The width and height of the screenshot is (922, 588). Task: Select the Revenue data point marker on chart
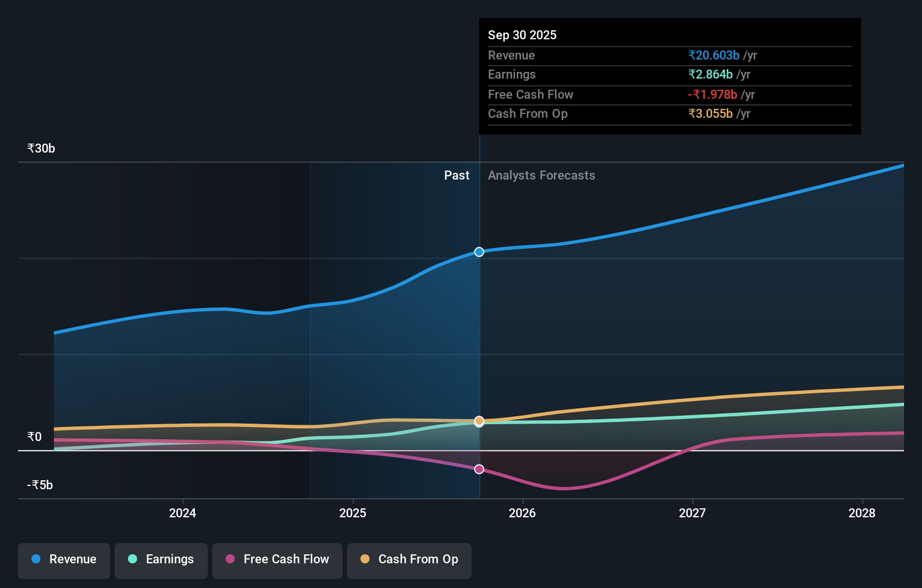(x=478, y=252)
